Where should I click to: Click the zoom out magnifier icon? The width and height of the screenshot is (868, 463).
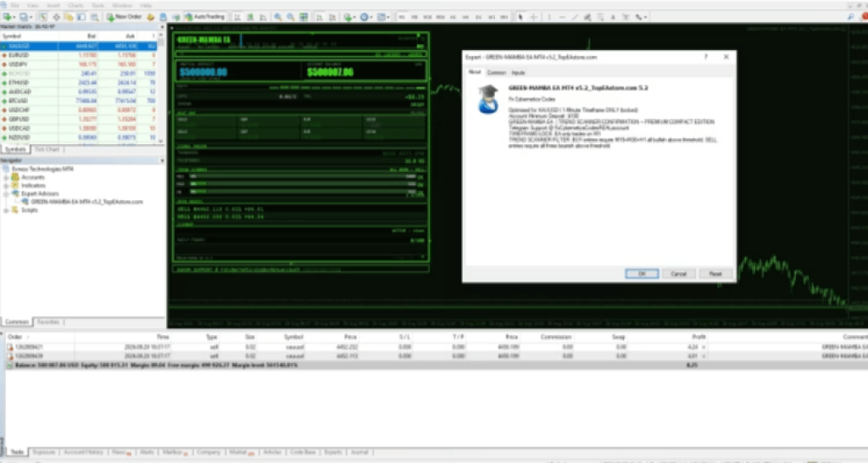(291, 17)
